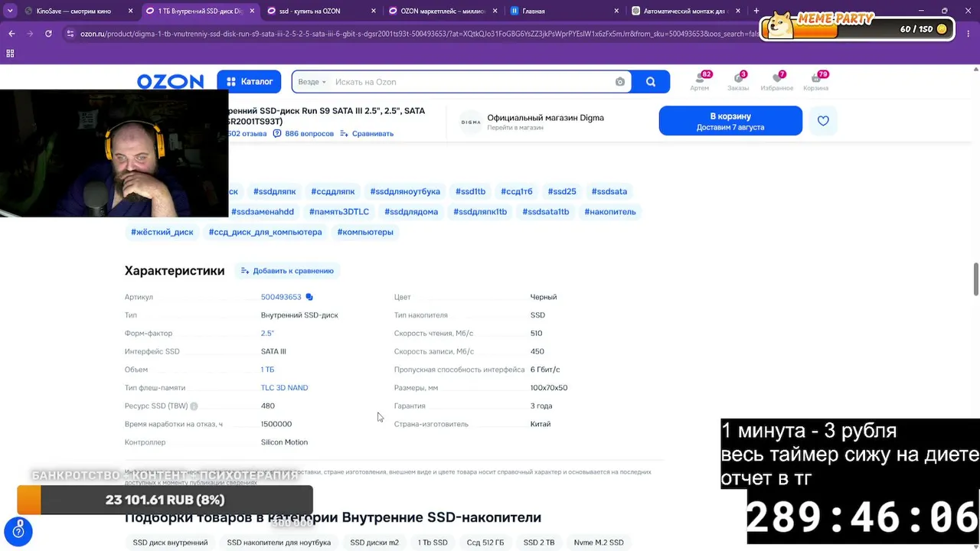Open the Ozon logo home link
The image size is (980, 551).
(170, 82)
